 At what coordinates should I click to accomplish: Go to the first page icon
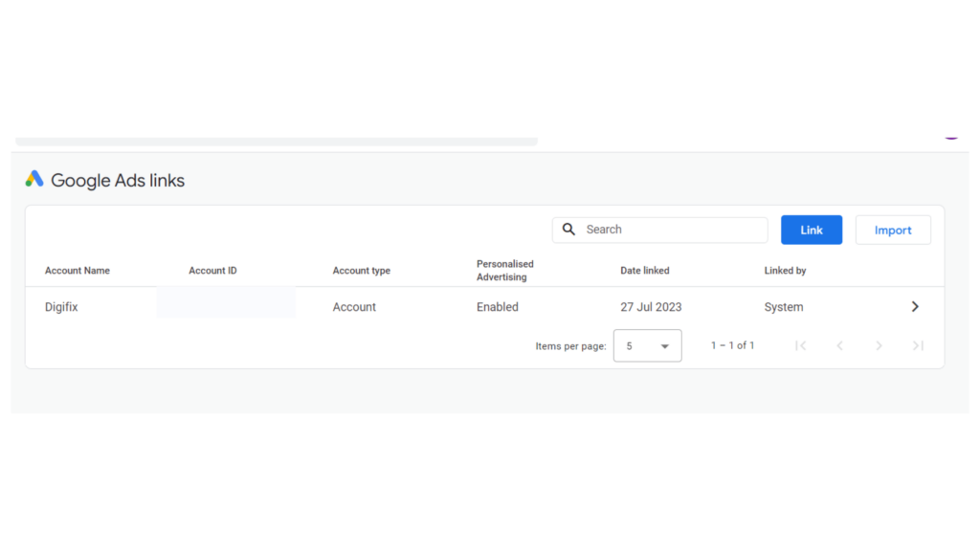(801, 345)
